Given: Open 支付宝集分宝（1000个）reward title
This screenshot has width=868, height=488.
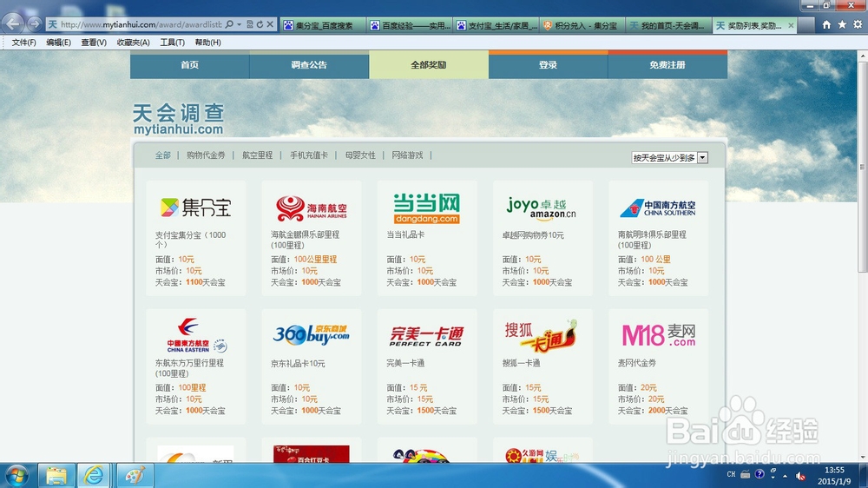Looking at the screenshot, I should (190, 240).
